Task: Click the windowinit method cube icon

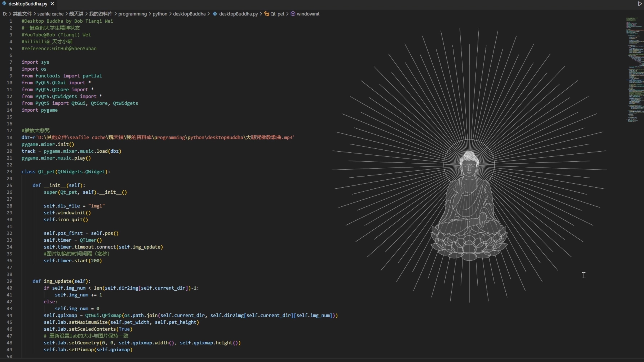Action: [x=293, y=14]
